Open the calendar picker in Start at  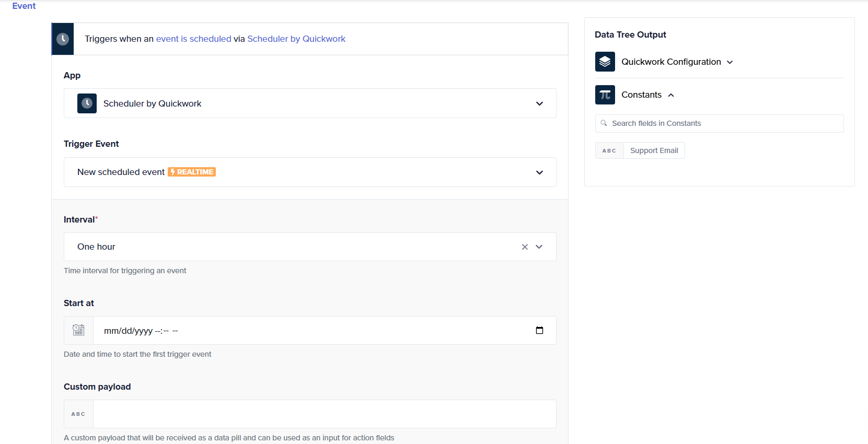pyautogui.click(x=539, y=330)
